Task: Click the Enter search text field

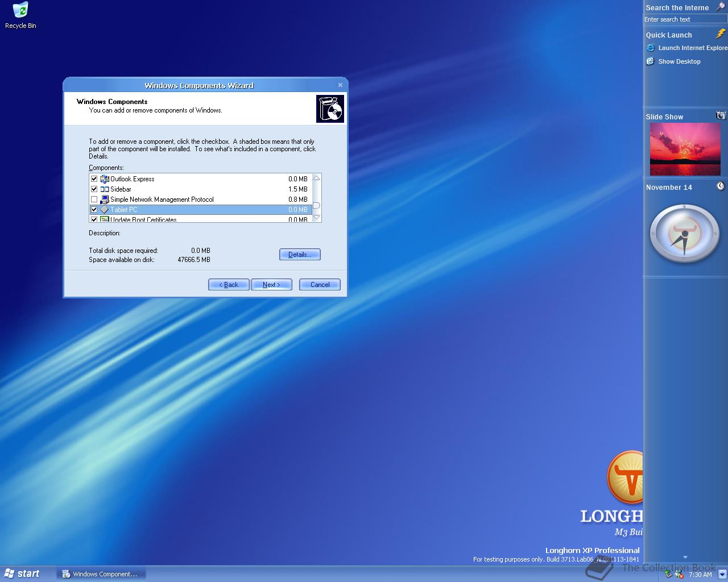Action: (x=685, y=19)
